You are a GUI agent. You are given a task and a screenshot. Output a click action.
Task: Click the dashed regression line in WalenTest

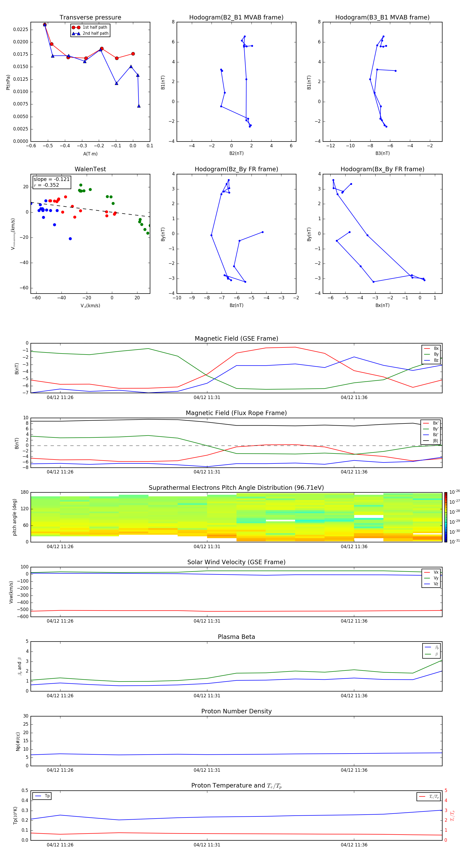[x=90, y=209]
